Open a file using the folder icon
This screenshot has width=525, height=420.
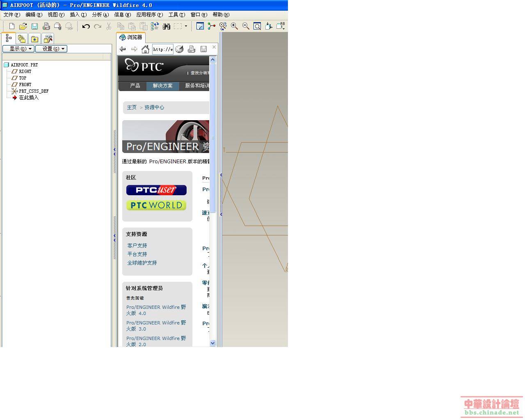(23, 26)
